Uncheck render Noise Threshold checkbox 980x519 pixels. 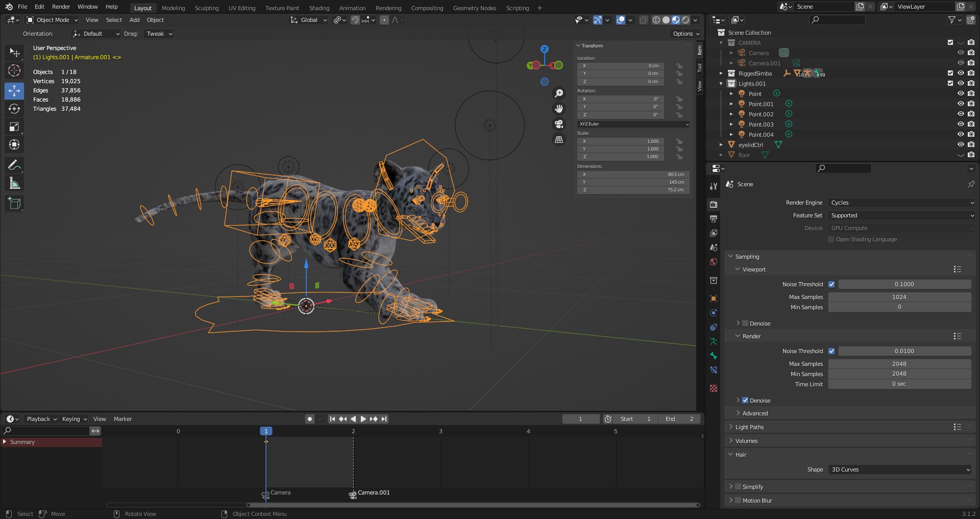(x=831, y=351)
